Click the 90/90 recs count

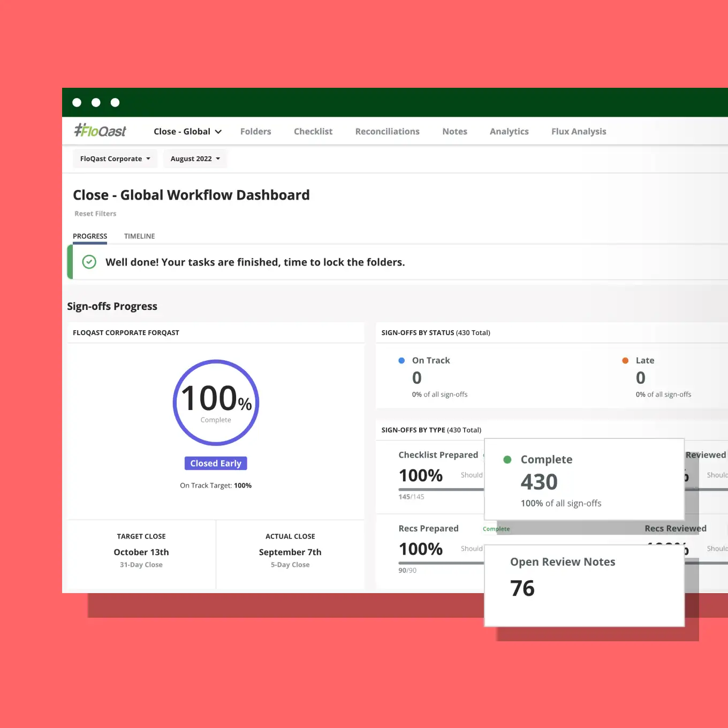click(407, 571)
